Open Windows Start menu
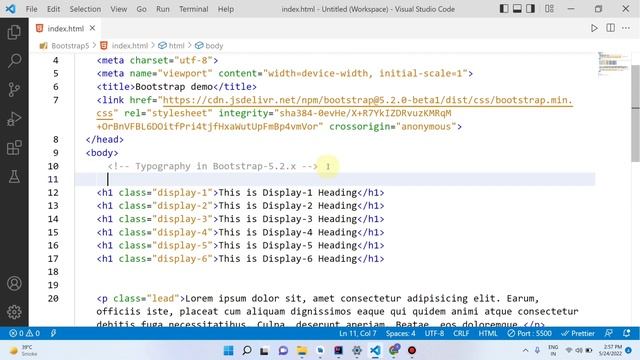 pyautogui.click(x=229, y=351)
